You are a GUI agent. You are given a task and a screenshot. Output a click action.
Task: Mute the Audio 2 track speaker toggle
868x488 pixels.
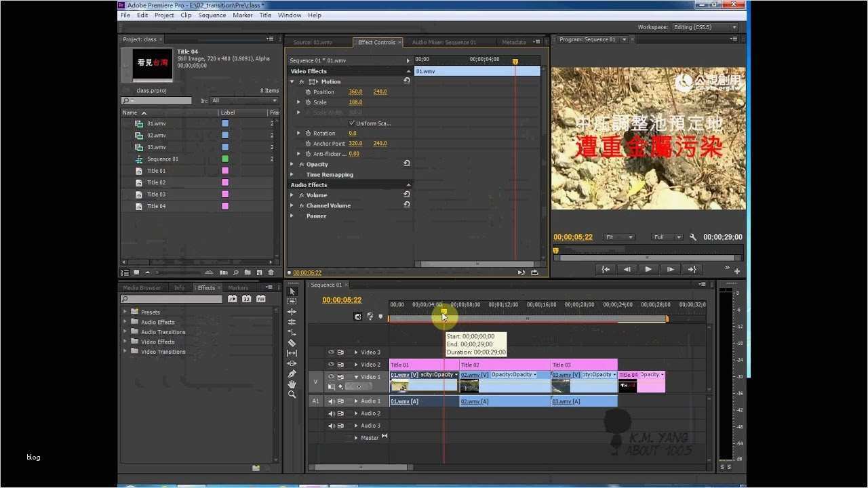[x=331, y=413]
